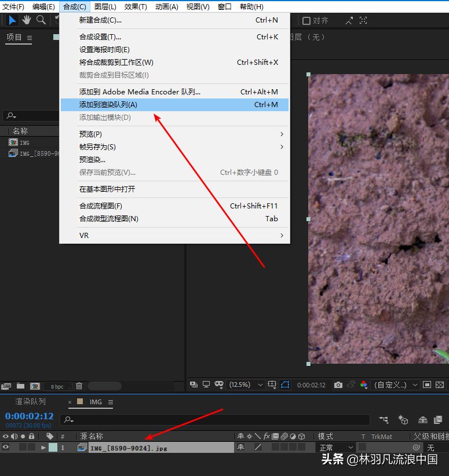Switch to the 渲染队列 tab
Image resolution: width=449 pixels, height=476 pixels.
(x=30, y=402)
